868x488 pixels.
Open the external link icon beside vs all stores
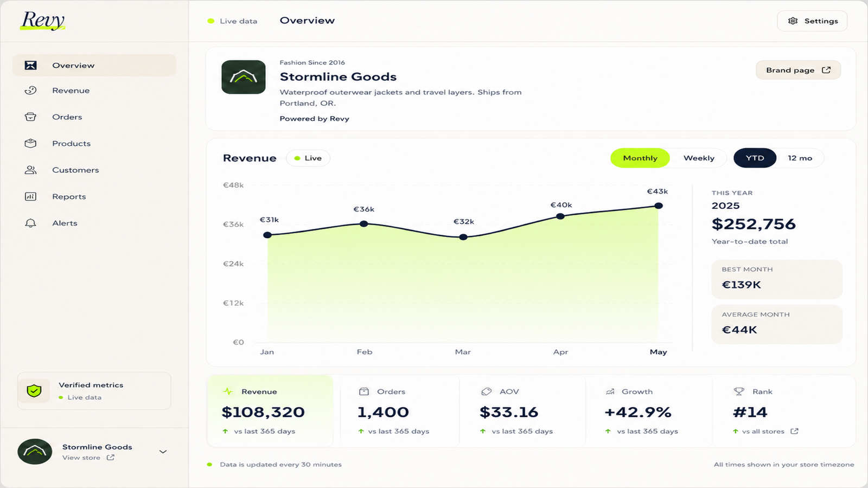pyautogui.click(x=794, y=432)
